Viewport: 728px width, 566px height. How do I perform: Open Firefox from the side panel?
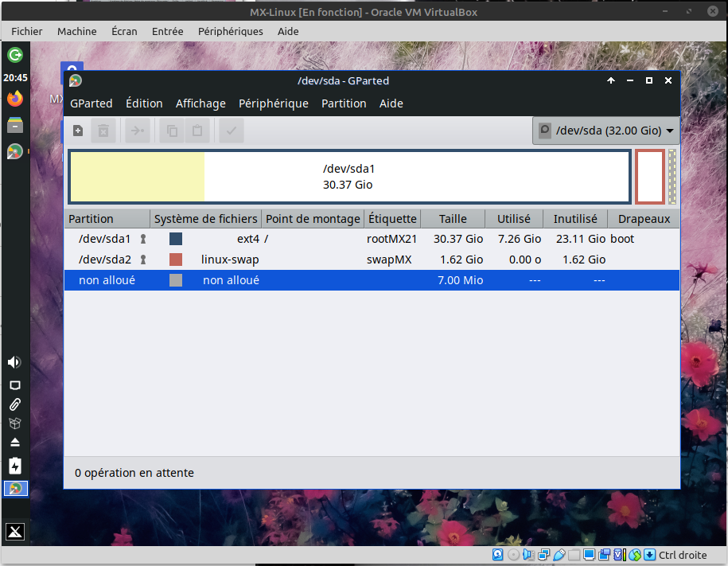coord(15,99)
